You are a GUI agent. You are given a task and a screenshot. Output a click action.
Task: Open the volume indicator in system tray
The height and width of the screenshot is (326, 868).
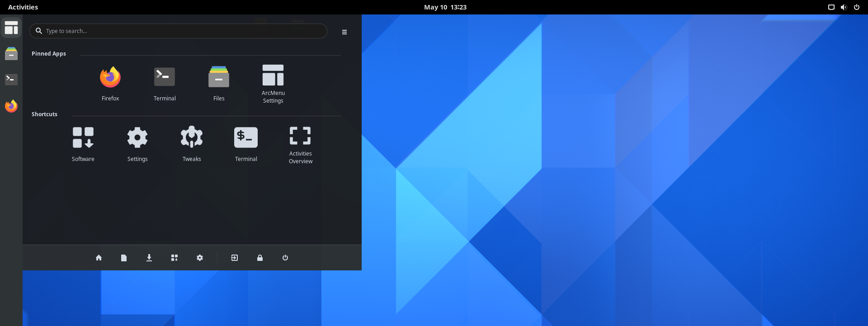click(x=844, y=7)
